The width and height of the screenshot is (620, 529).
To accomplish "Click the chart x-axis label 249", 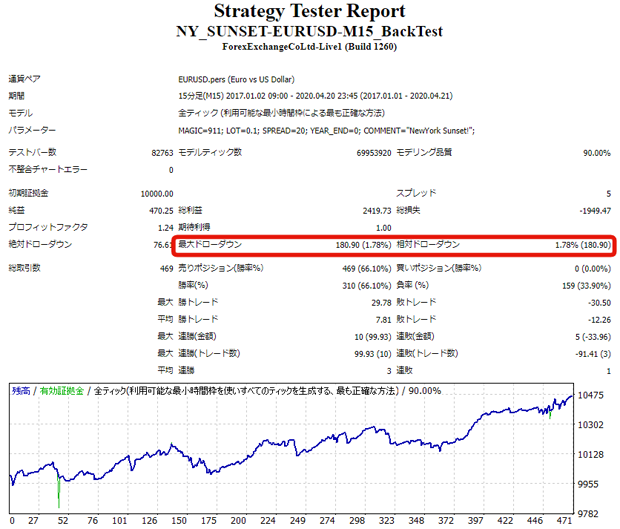I will 297,521.
